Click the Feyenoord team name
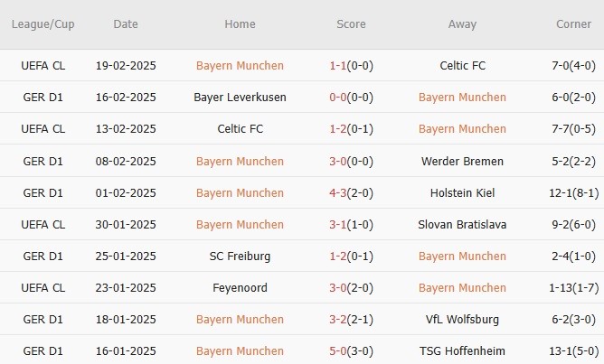This screenshot has width=604, height=364. [240, 288]
